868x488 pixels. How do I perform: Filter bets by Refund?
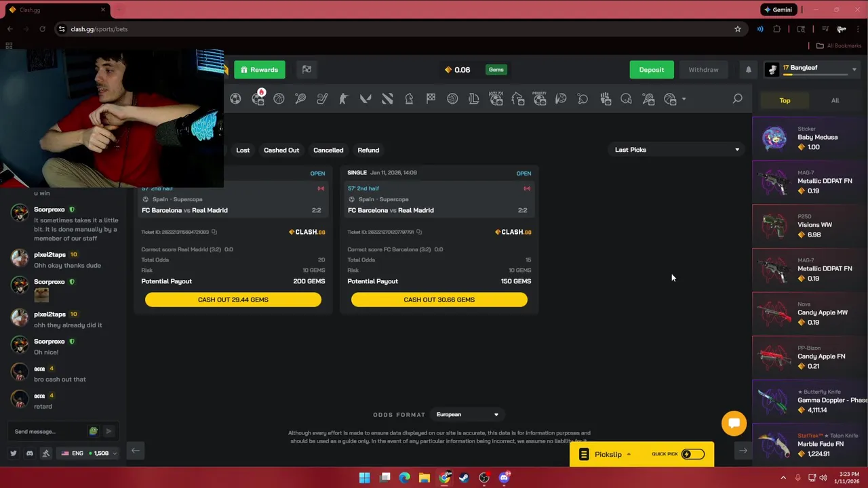pyautogui.click(x=368, y=150)
